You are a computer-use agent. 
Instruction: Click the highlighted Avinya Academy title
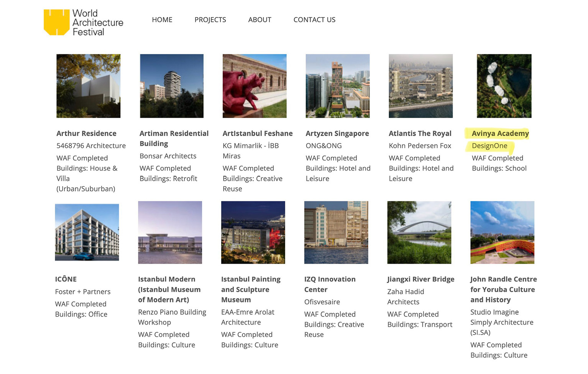coord(500,133)
